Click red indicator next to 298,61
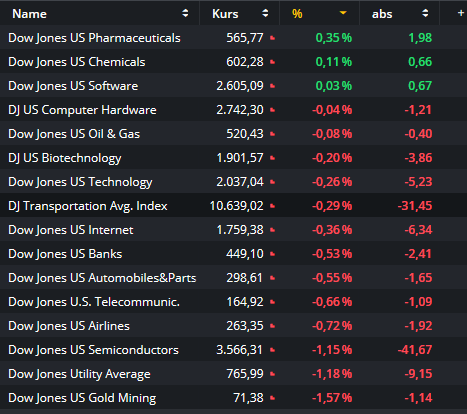Viewport: 467px width, 414px height. click(272, 278)
